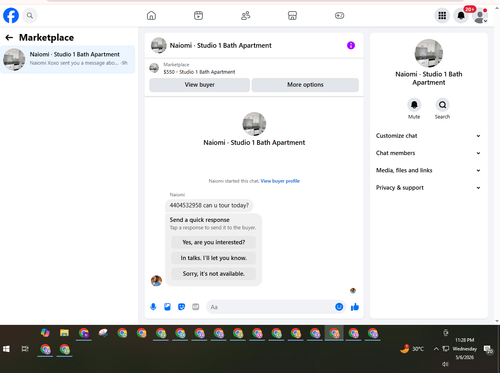Expand the Privacy & support section
Screen dimensions: 500x373
[428, 188]
